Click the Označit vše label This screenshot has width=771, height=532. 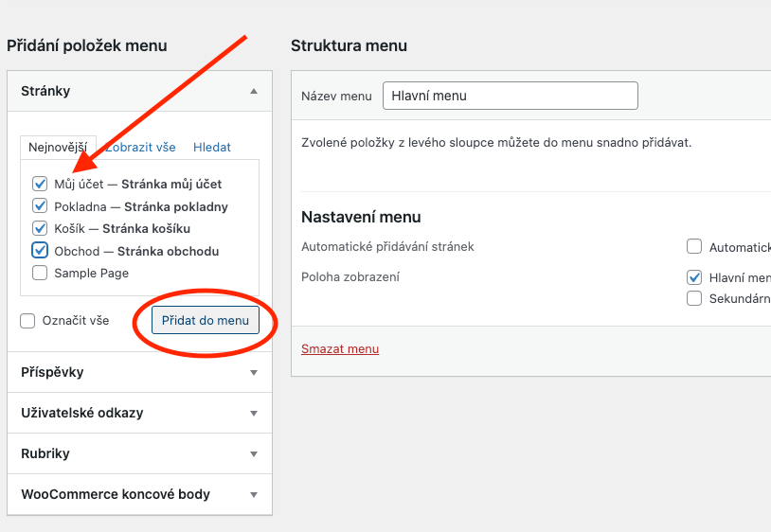[x=76, y=321]
